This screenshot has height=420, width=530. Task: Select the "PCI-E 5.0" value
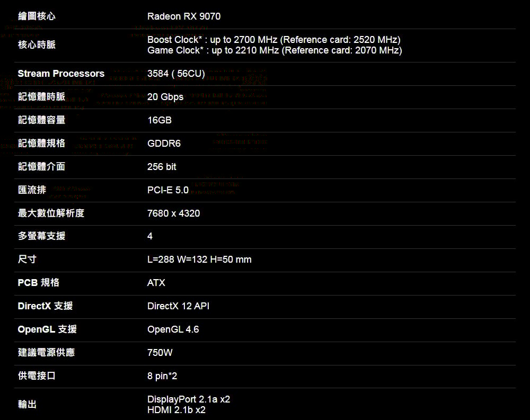168,190
